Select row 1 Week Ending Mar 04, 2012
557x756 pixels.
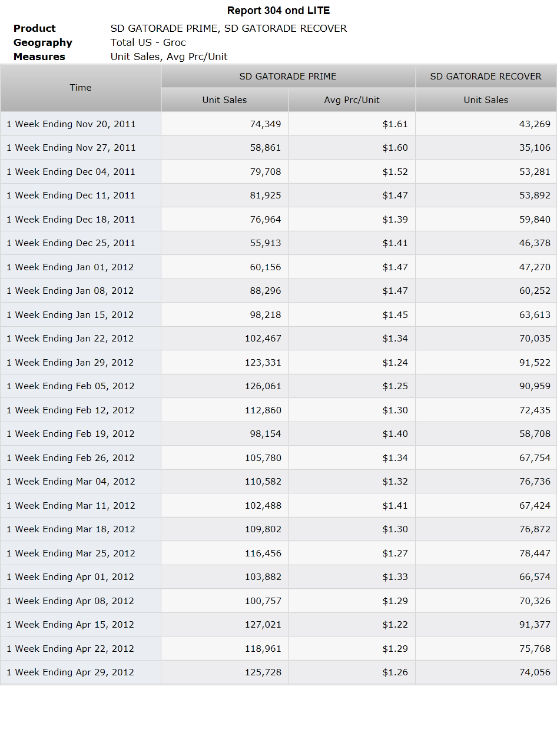tap(278, 481)
